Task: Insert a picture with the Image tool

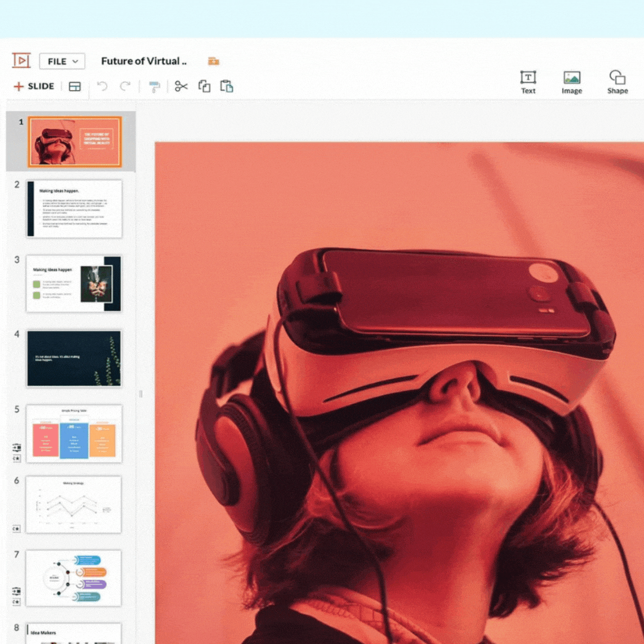Action: click(572, 82)
